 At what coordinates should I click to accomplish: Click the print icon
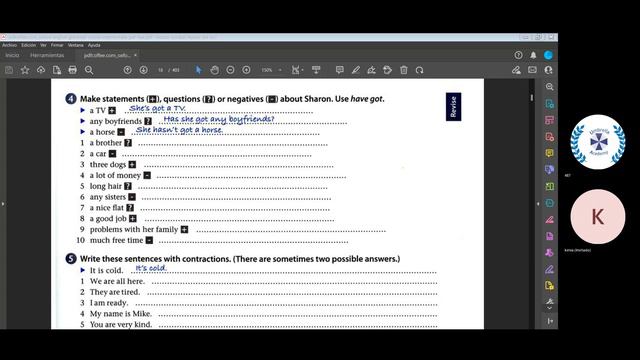click(x=73, y=70)
